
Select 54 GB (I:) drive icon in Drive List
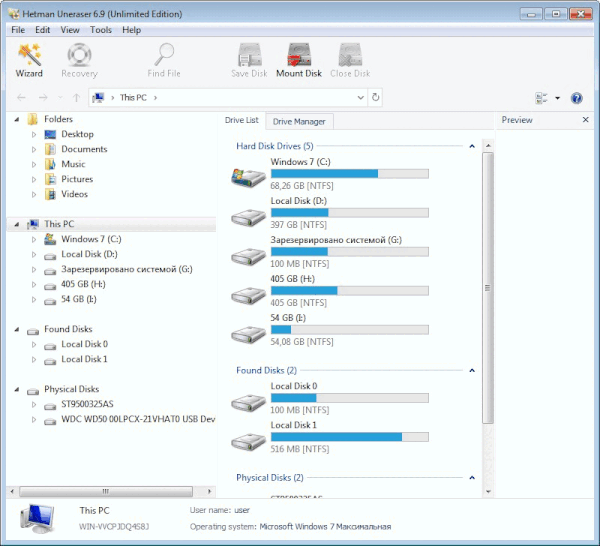[x=248, y=335]
